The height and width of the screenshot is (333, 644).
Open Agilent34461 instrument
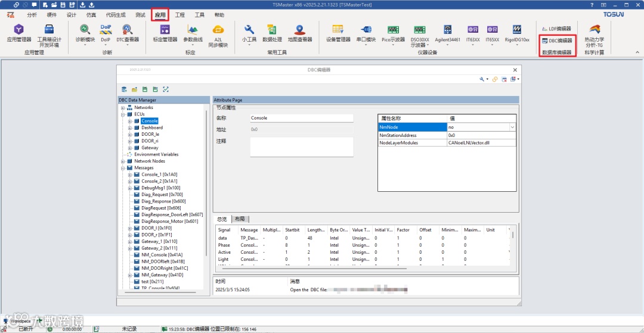point(448,33)
